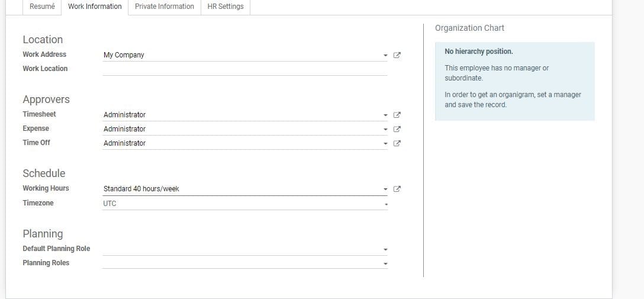The image size is (644, 299).
Task: Switch to the Private Information tab
Action: coord(165,7)
